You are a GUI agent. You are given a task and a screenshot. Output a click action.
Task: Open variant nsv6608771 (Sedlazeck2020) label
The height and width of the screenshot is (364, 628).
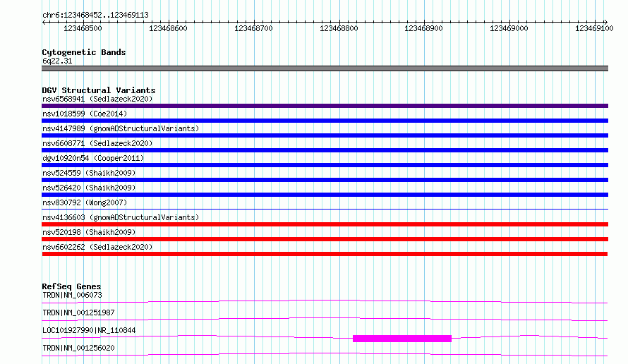[x=97, y=143]
